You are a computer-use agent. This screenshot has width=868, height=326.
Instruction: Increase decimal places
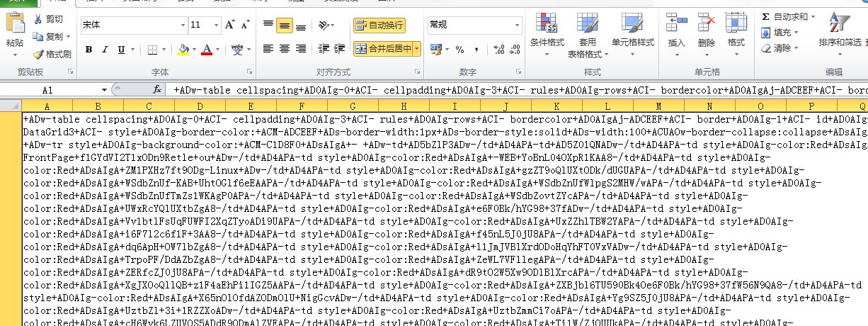click(x=498, y=49)
